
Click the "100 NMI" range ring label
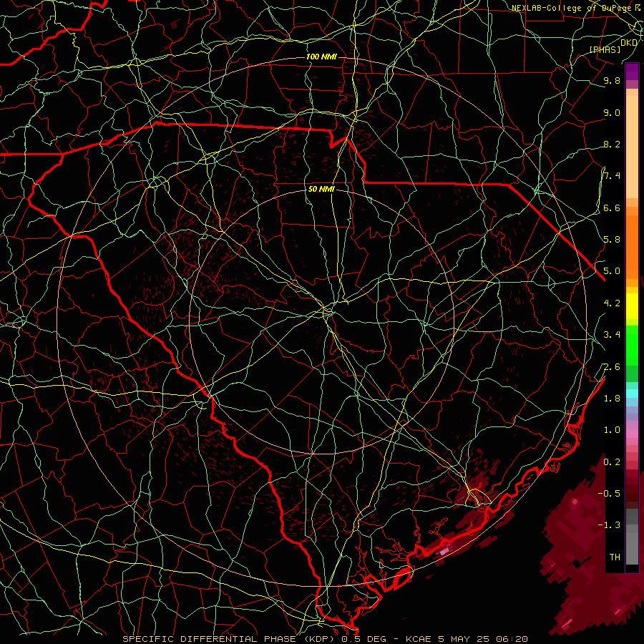(x=321, y=57)
